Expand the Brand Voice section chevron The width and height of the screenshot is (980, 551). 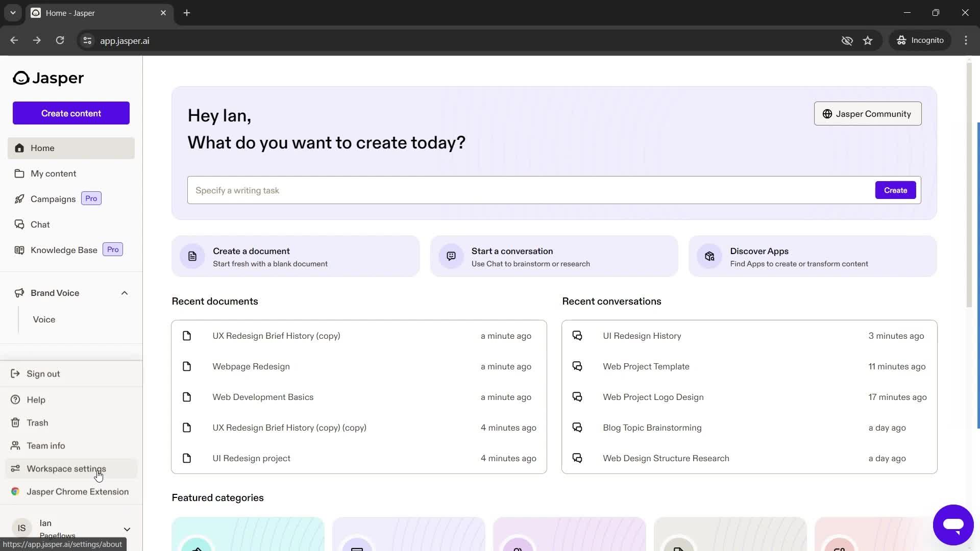point(125,292)
